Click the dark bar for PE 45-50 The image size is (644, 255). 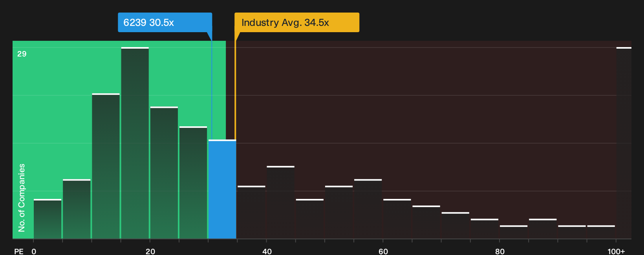(x=310, y=219)
